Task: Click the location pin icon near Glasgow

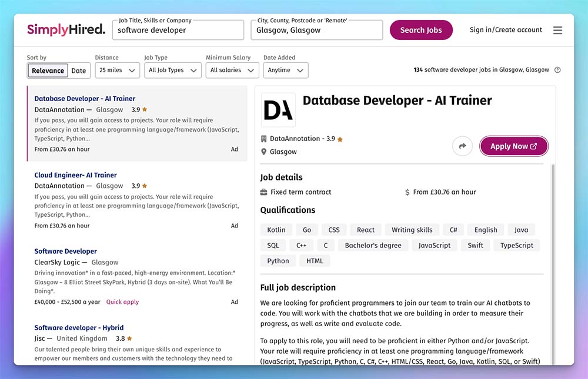Action: (264, 152)
